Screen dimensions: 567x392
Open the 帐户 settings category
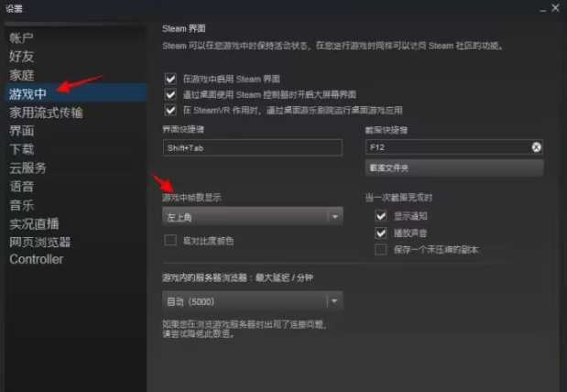pyautogui.click(x=21, y=38)
